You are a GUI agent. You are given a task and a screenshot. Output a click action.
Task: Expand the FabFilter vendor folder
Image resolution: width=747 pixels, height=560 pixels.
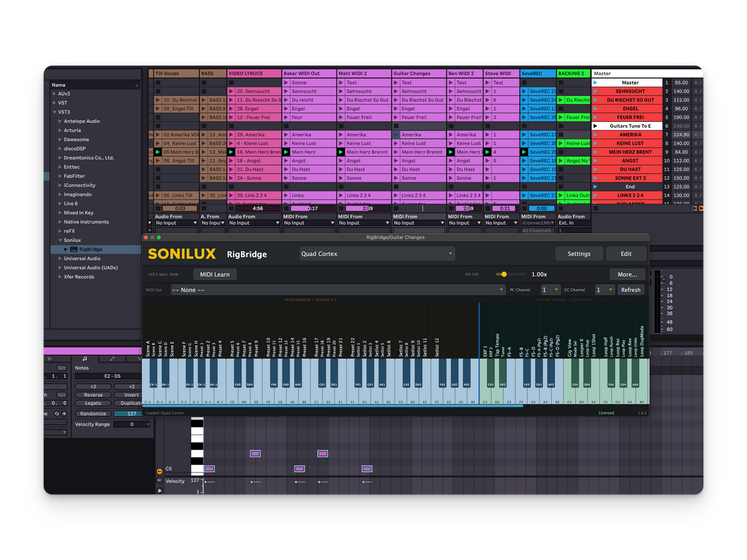tap(60, 176)
